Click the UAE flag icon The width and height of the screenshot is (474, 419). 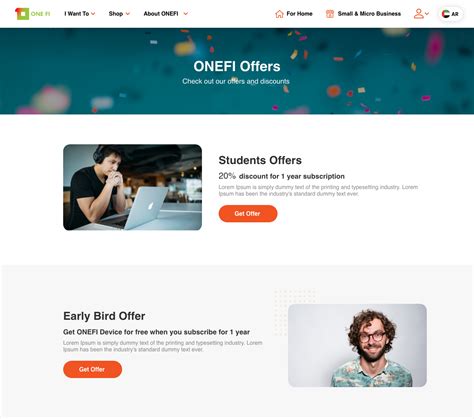tap(446, 14)
